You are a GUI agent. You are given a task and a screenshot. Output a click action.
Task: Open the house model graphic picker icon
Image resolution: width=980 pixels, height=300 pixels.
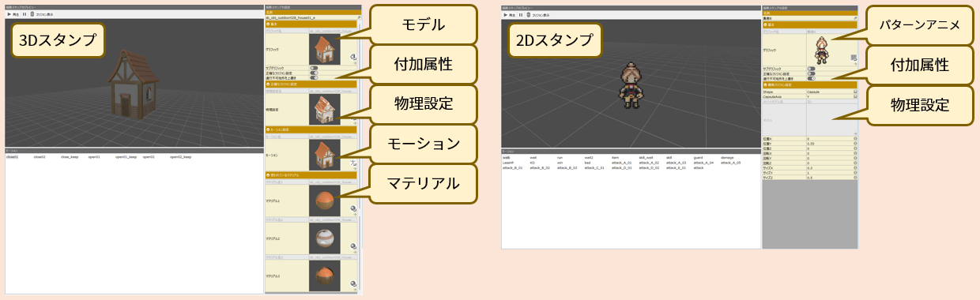coord(353,58)
